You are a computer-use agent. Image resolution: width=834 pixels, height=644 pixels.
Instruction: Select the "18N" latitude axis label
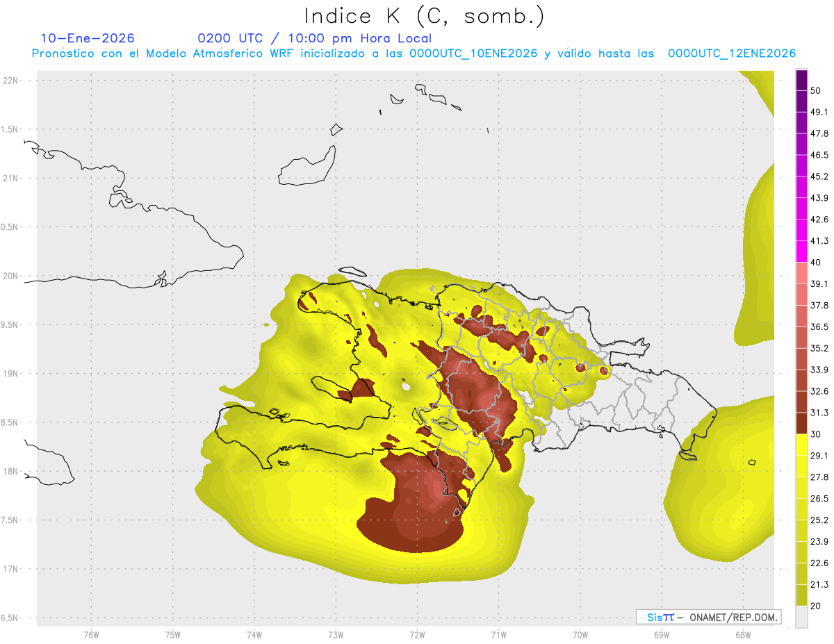10,472
